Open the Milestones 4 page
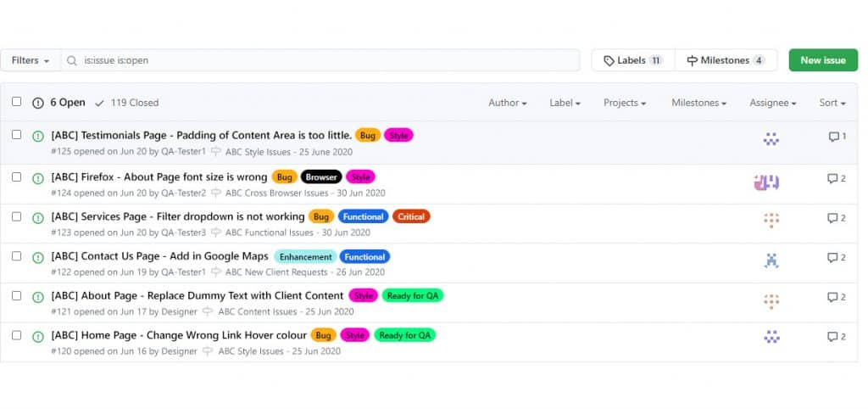 pos(726,60)
